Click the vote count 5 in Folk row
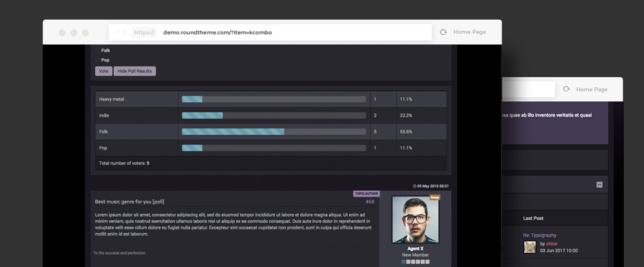 pos(375,132)
